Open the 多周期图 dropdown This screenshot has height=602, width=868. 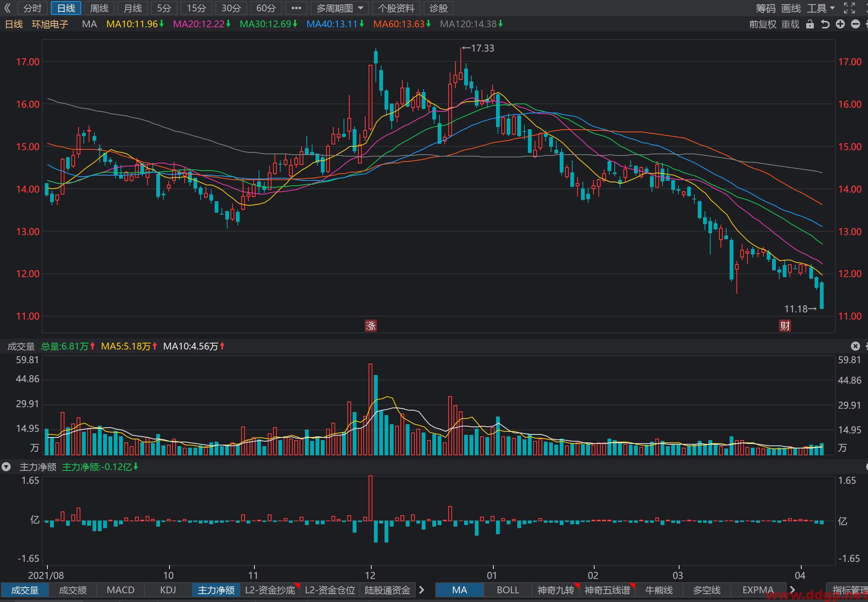(x=340, y=8)
